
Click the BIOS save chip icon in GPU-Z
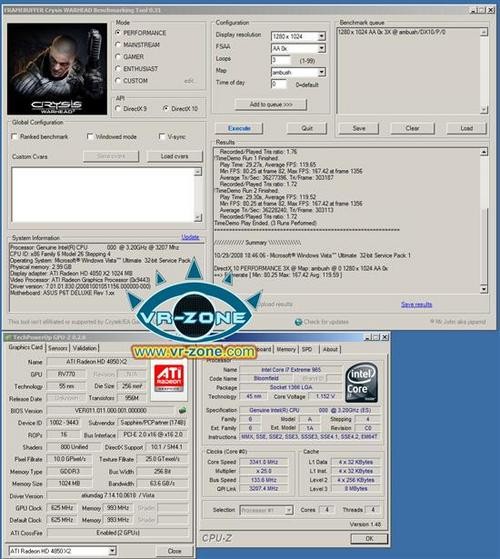(182, 410)
